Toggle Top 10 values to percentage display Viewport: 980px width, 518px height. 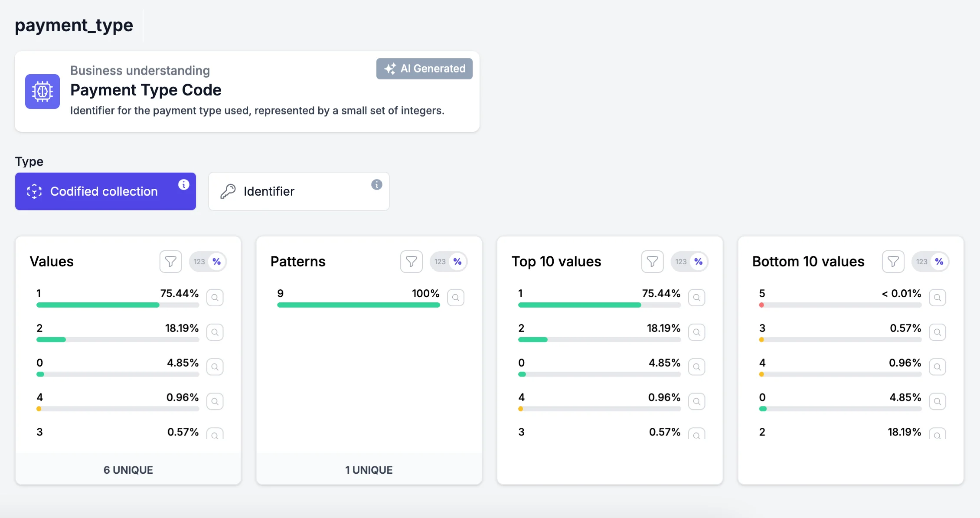pos(699,261)
